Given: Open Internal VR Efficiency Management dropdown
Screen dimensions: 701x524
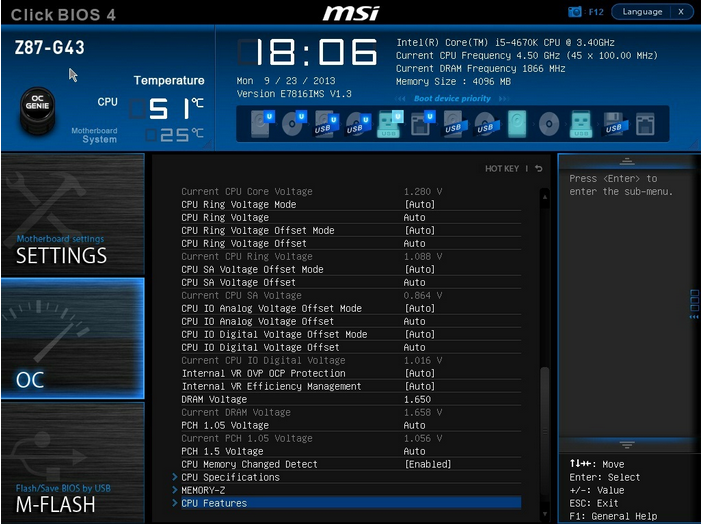Looking at the screenshot, I should [x=419, y=386].
